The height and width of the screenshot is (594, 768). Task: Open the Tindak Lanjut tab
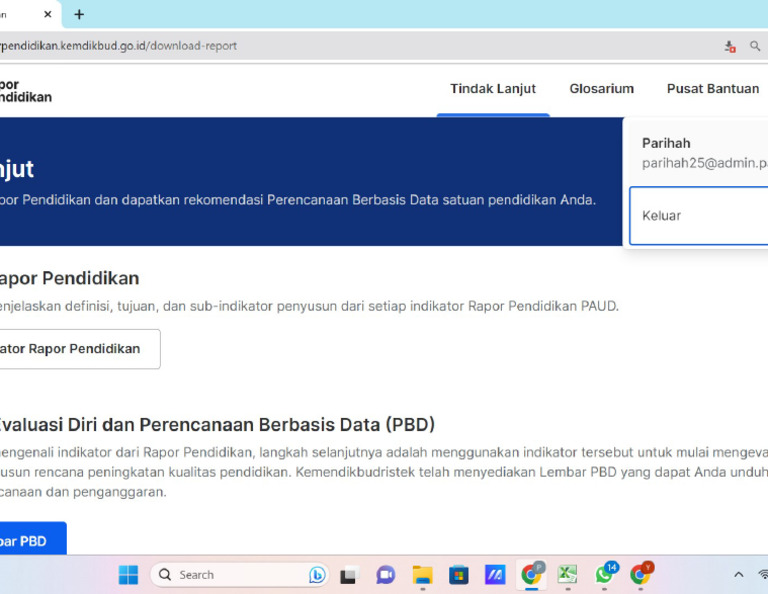(x=493, y=89)
